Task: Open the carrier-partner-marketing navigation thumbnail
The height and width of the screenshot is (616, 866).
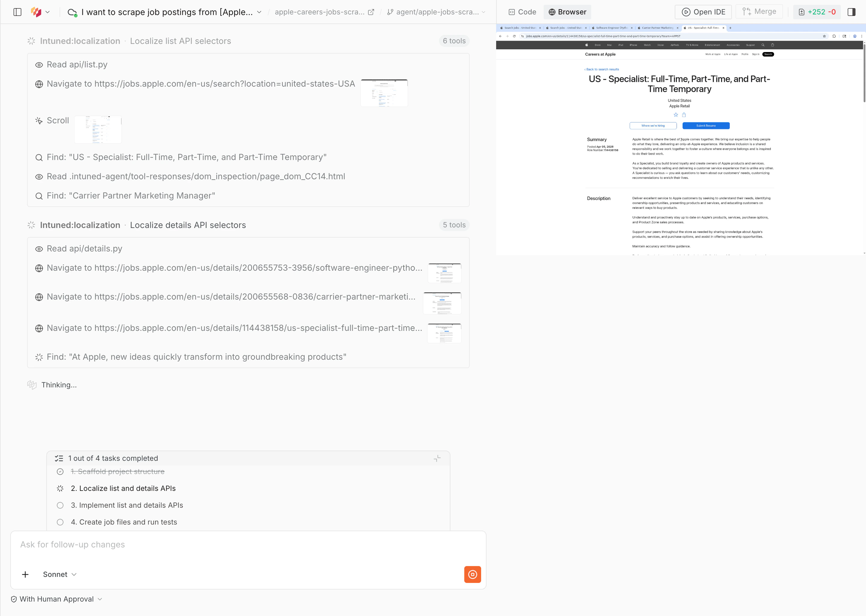Action: [x=442, y=303]
